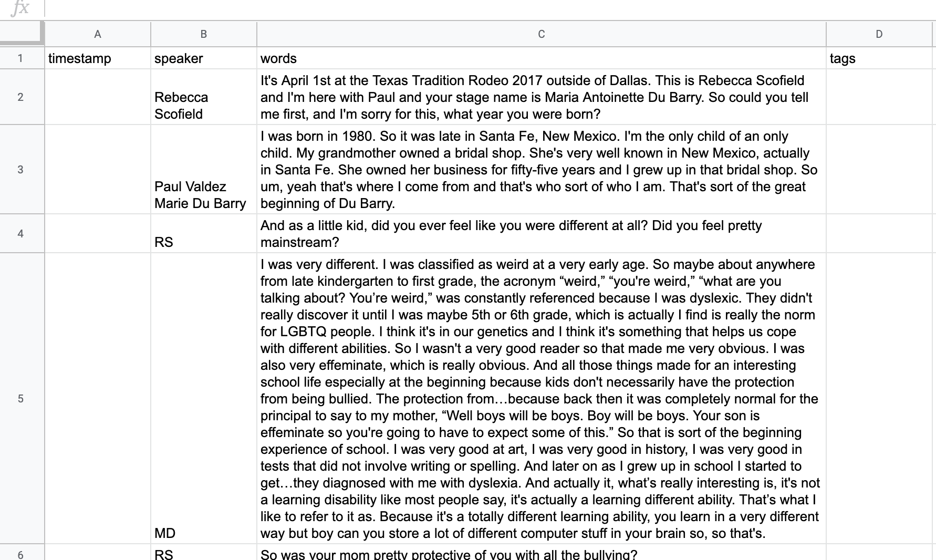Click the cell asking about protective mom

[541, 553]
